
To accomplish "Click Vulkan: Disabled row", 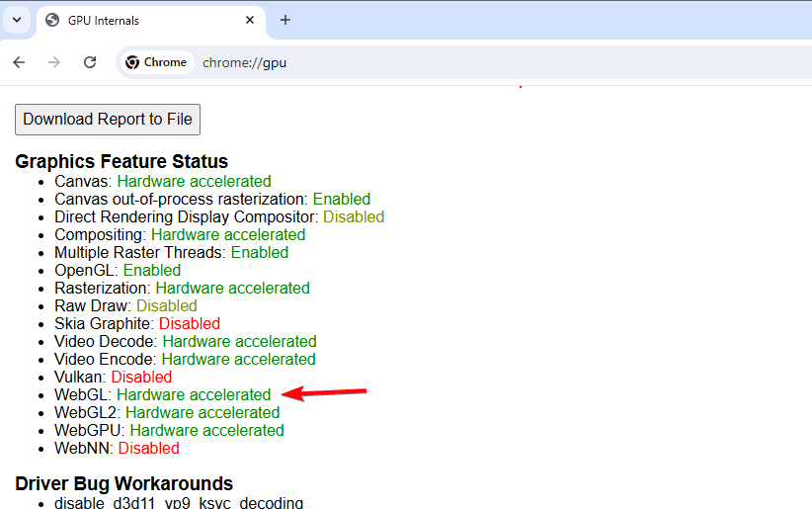I will click(x=113, y=377).
